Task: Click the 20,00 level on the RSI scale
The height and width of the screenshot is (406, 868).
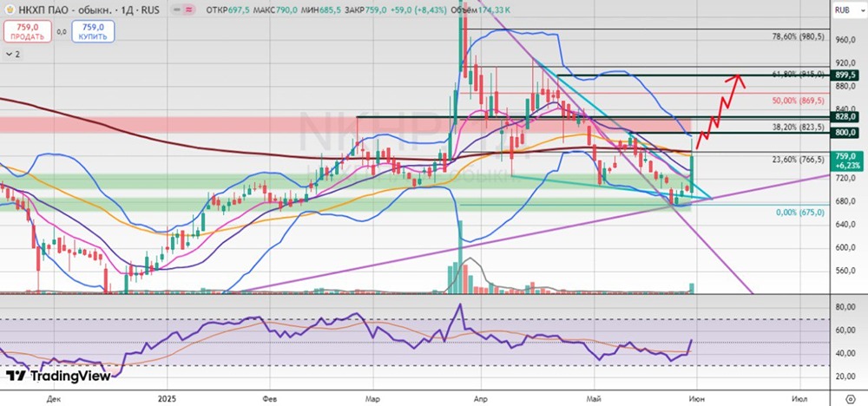Action: click(x=847, y=377)
